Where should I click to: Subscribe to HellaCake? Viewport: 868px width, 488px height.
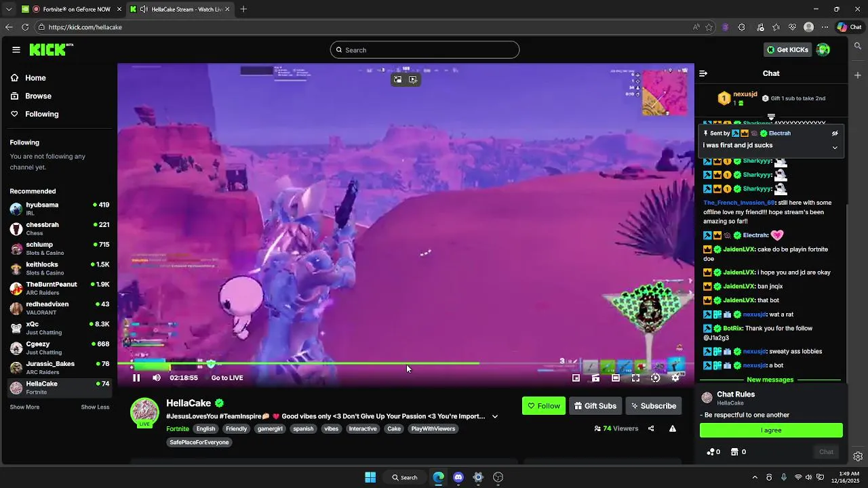click(x=654, y=406)
